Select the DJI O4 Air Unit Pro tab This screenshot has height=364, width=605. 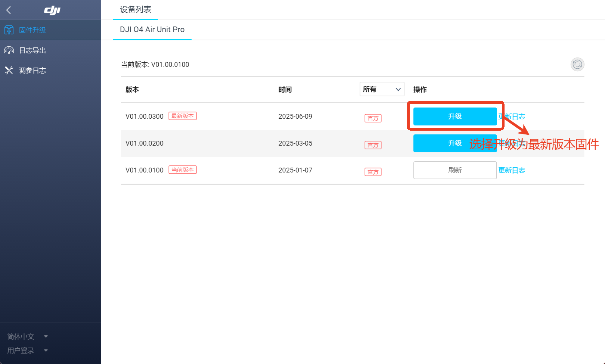[152, 29]
